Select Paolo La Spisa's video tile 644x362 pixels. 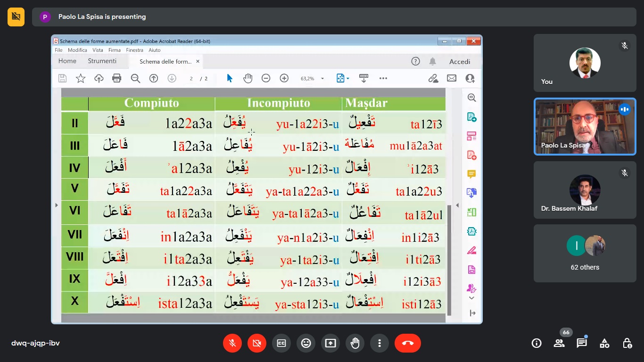(585, 126)
